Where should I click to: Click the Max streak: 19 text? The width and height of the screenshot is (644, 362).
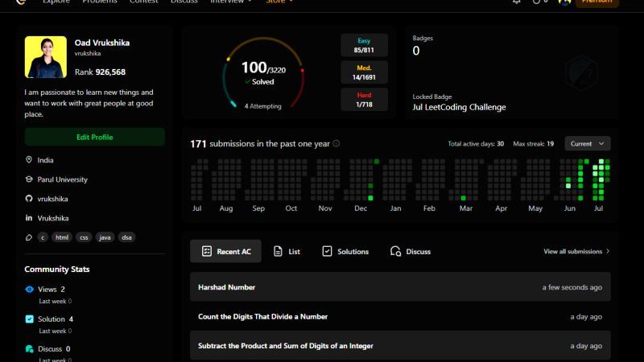[533, 144]
